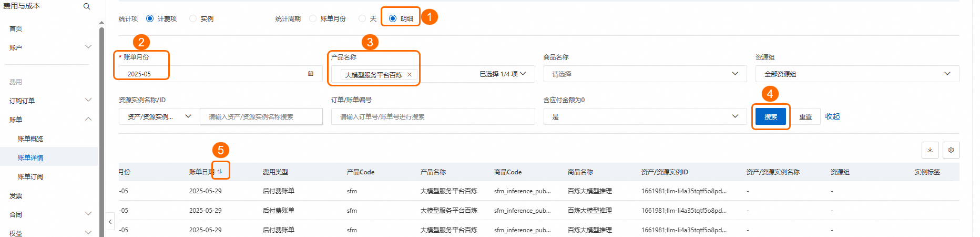This screenshot has height=237, width=980.
Task: Open the 含应付金额为0 dropdown
Action: [645, 116]
